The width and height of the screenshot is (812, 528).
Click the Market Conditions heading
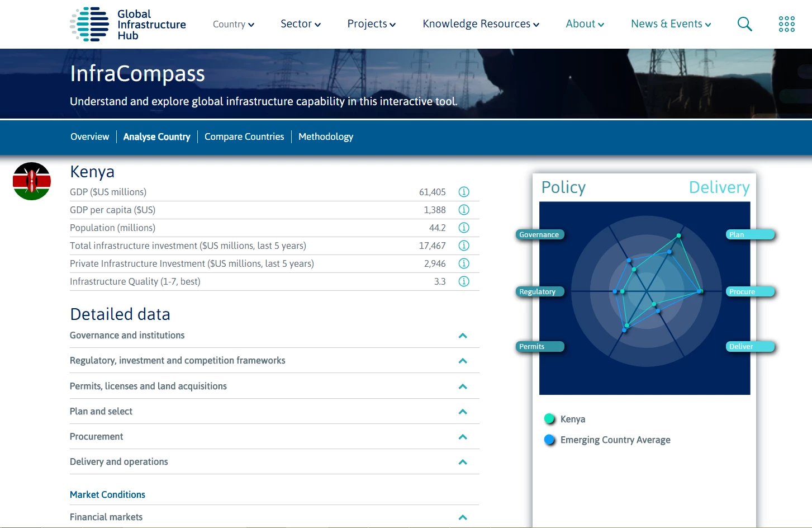(107, 494)
